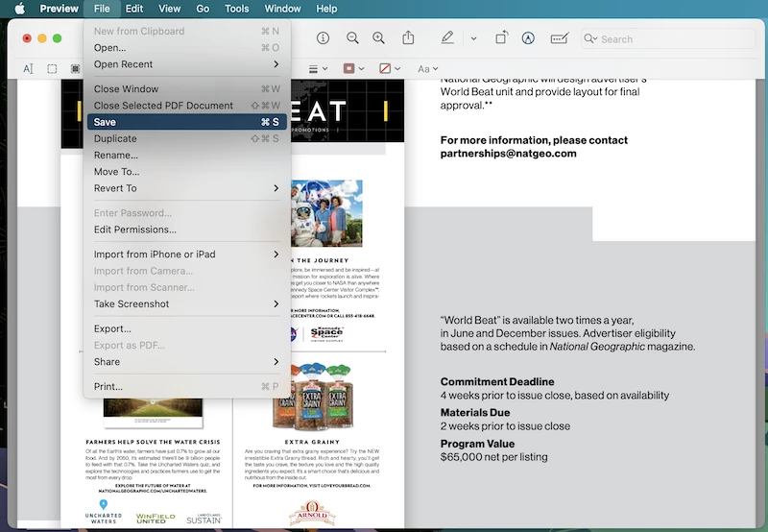Expand Open Recent submenu
The image size is (768, 532).
(186, 64)
